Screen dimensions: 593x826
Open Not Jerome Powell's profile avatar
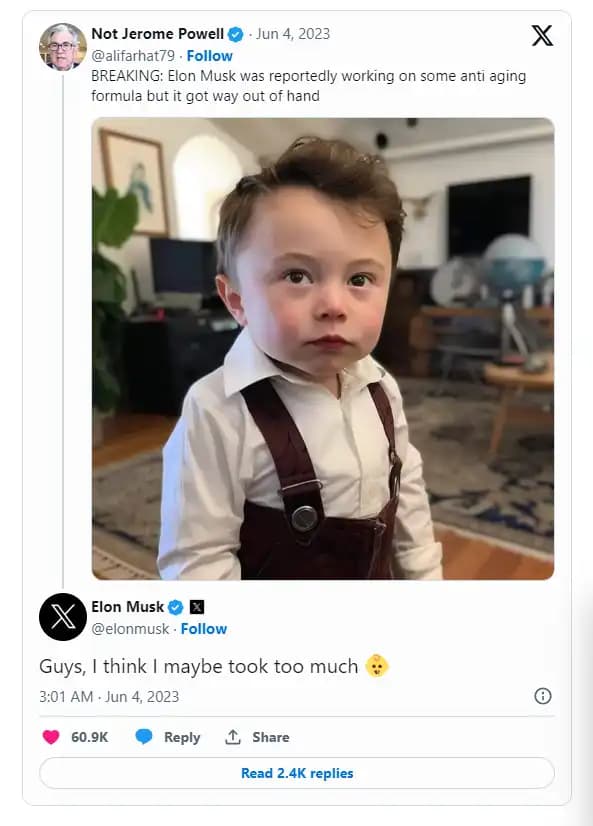[63, 46]
